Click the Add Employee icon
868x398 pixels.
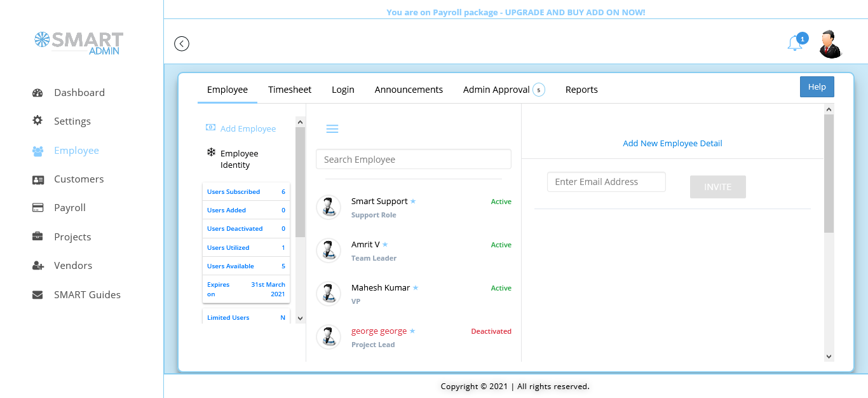click(x=210, y=128)
